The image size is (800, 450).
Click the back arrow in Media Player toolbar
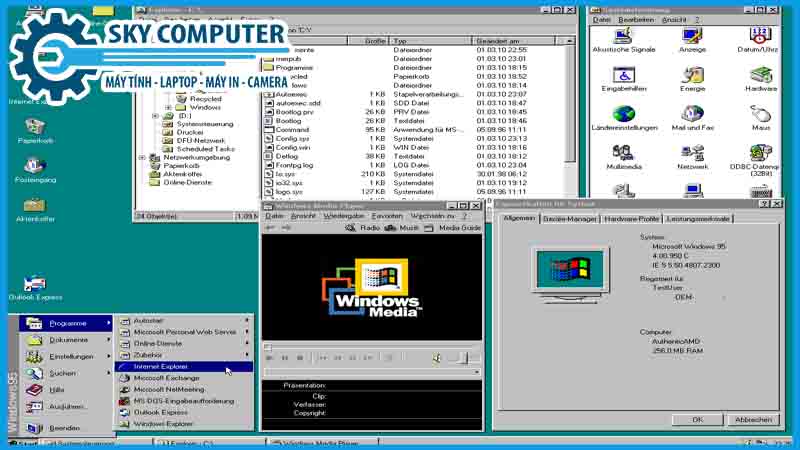[x=270, y=228]
